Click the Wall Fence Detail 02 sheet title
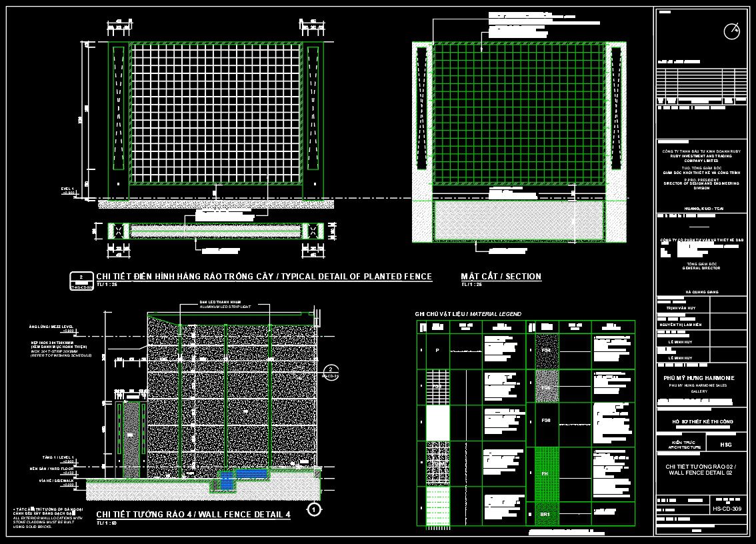This screenshot has height=544, width=756. [699, 469]
